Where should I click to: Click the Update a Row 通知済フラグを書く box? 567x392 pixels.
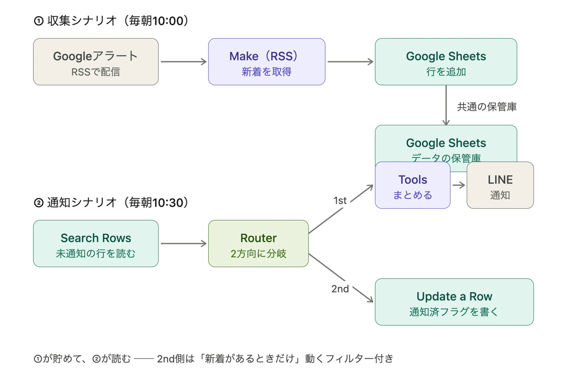click(454, 302)
